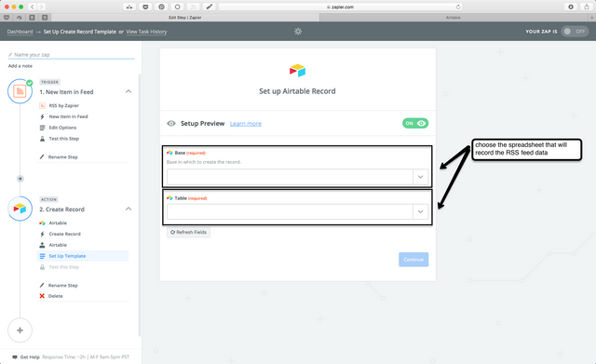596x364 pixels.
Task: Click the gear icon in the header bar
Action: (298, 32)
